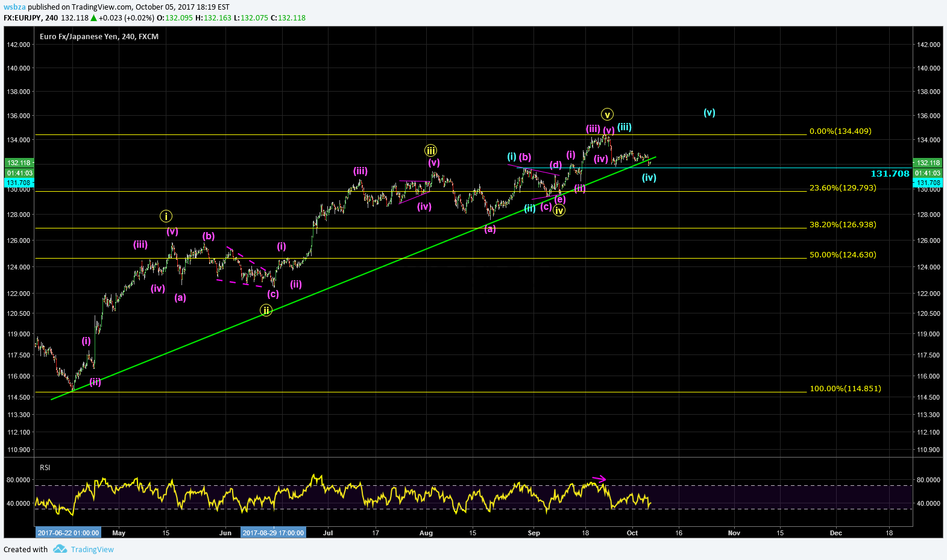Click the RSI indicator pane label
The width and height of the screenshot is (947, 560).
click(x=45, y=468)
